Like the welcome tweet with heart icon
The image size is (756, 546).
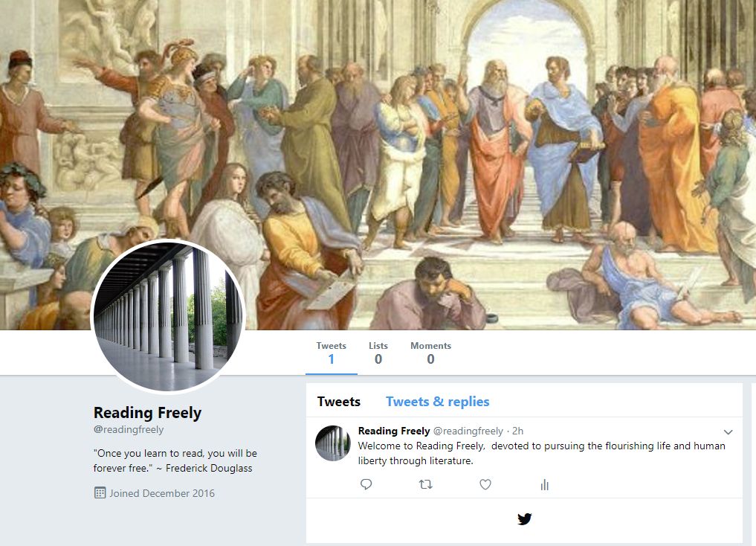485,484
